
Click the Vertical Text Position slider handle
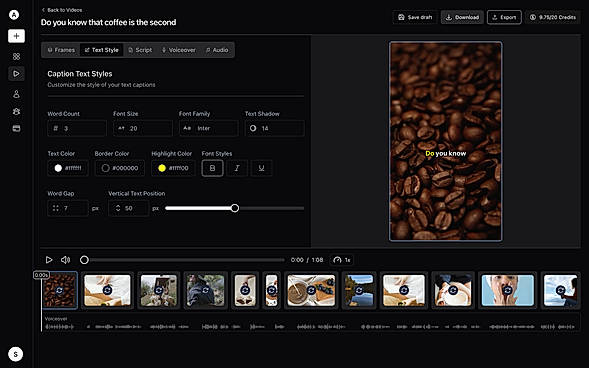click(235, 208)
